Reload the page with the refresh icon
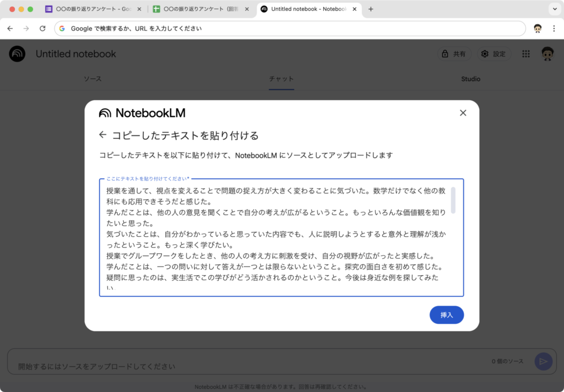 [x=42, y=29]
